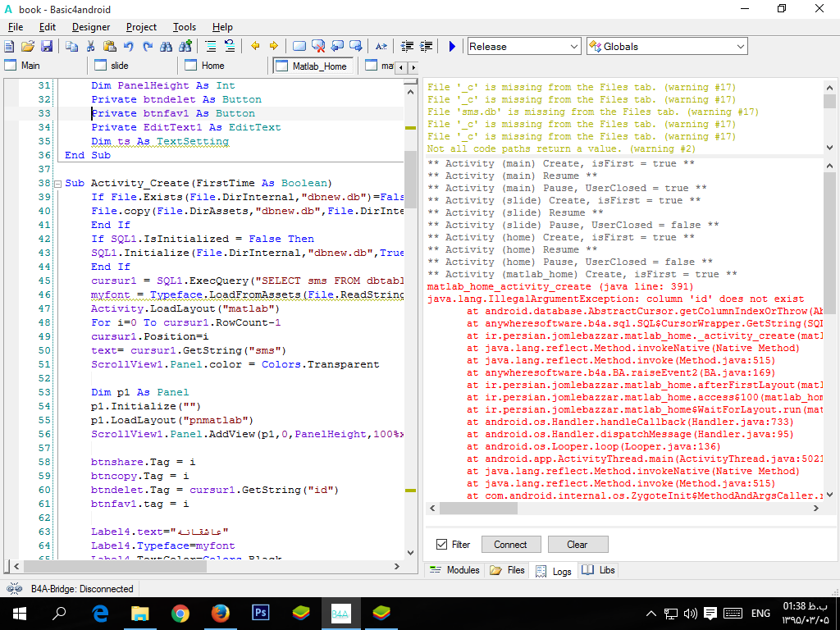Launch Photoshop from the taskbar

tap(261, 613)
